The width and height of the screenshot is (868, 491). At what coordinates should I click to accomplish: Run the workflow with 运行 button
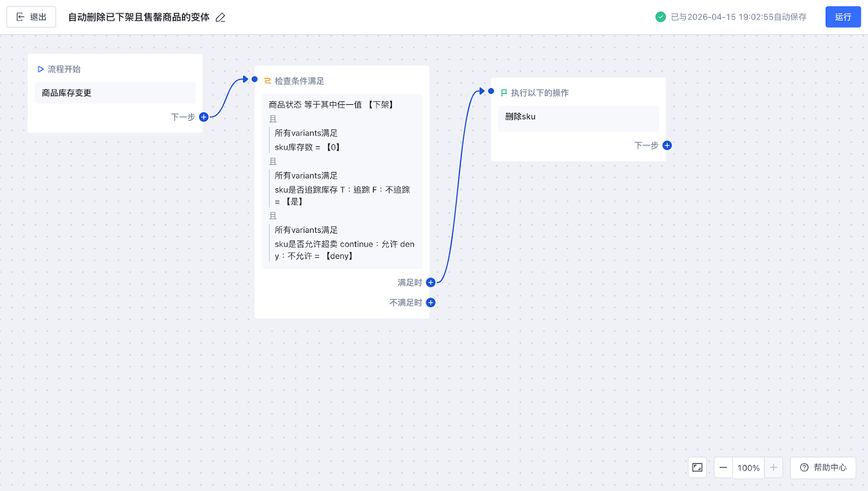click(x=843, y=17)
